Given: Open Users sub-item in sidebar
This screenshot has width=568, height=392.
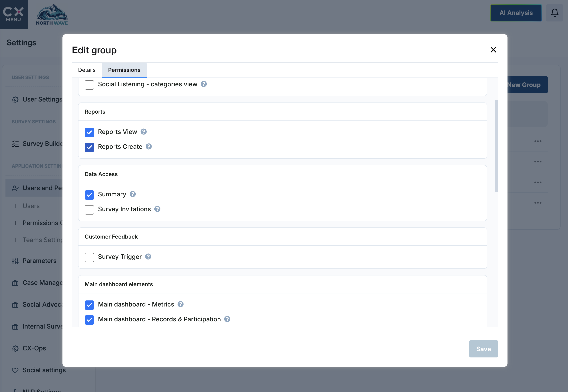Looking at the screenshot, I should click(x=31, y=206).
